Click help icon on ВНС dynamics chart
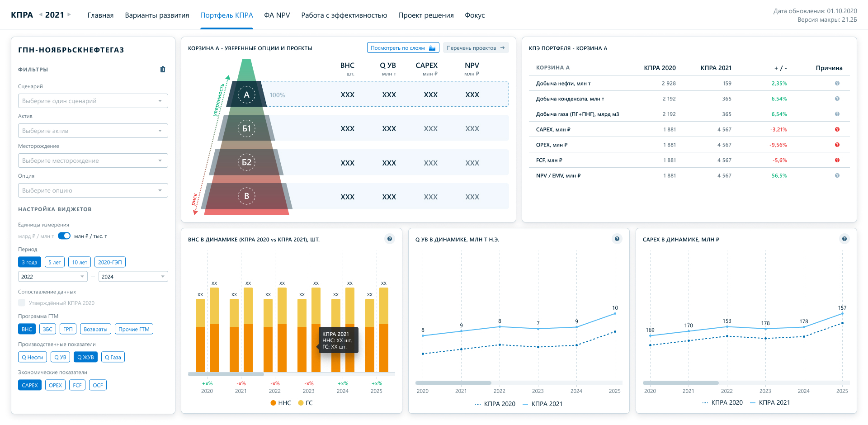Viewport: 868px width, 425px height. (390, 239)
